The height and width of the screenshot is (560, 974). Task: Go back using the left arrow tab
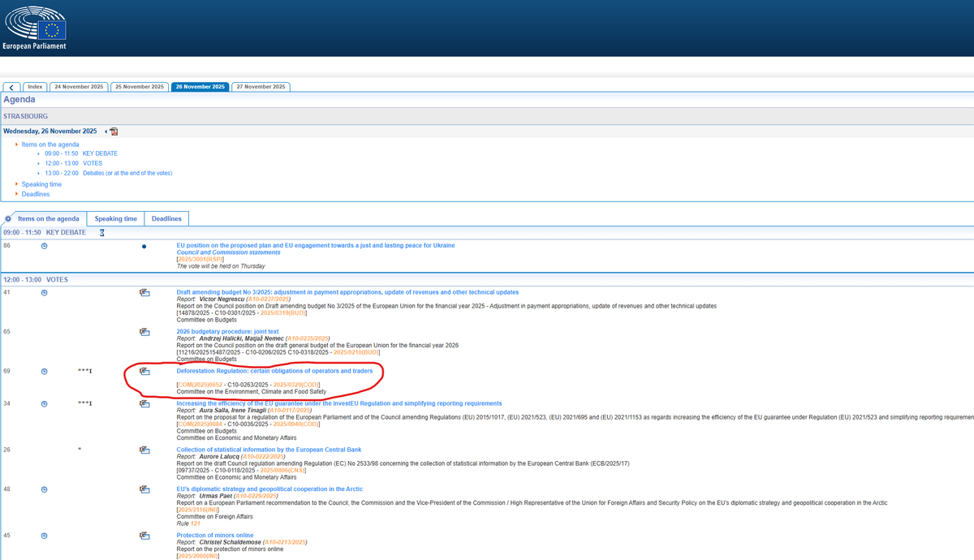12,87
